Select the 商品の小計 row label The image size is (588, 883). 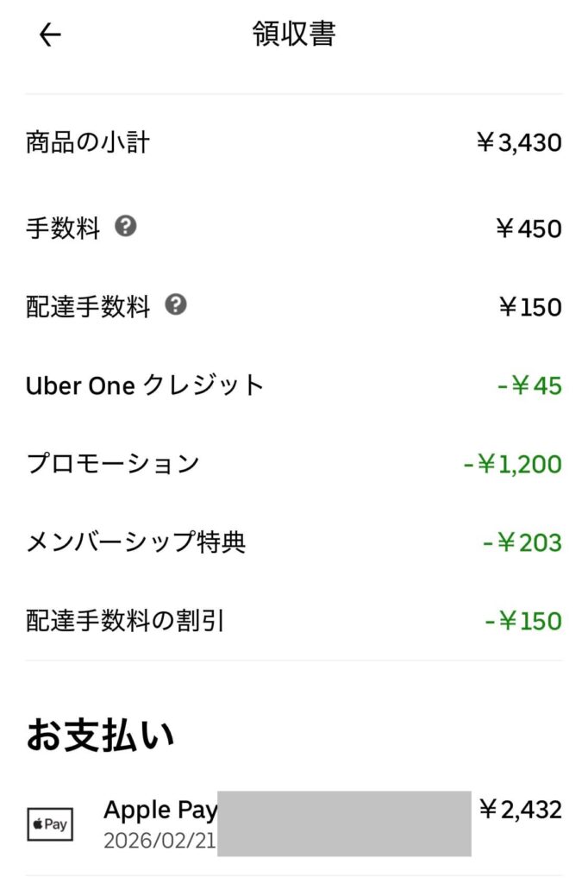click(x=88, y=142)
